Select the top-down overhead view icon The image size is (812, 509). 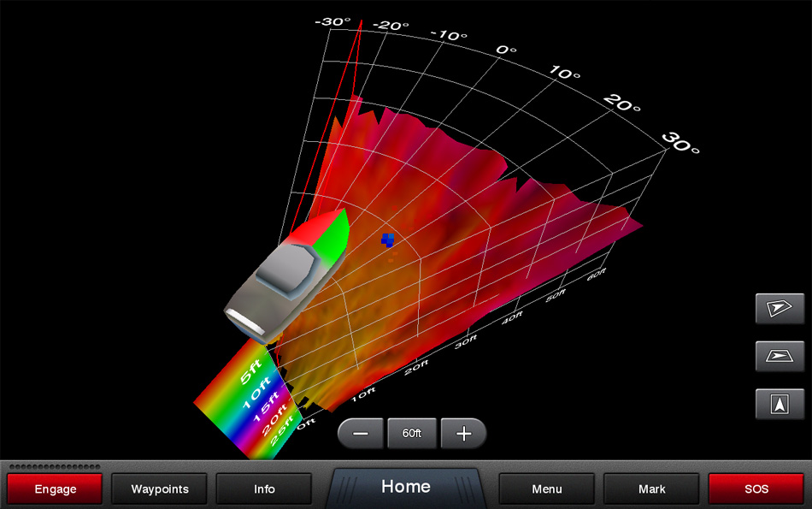click(x=780, y=404)
